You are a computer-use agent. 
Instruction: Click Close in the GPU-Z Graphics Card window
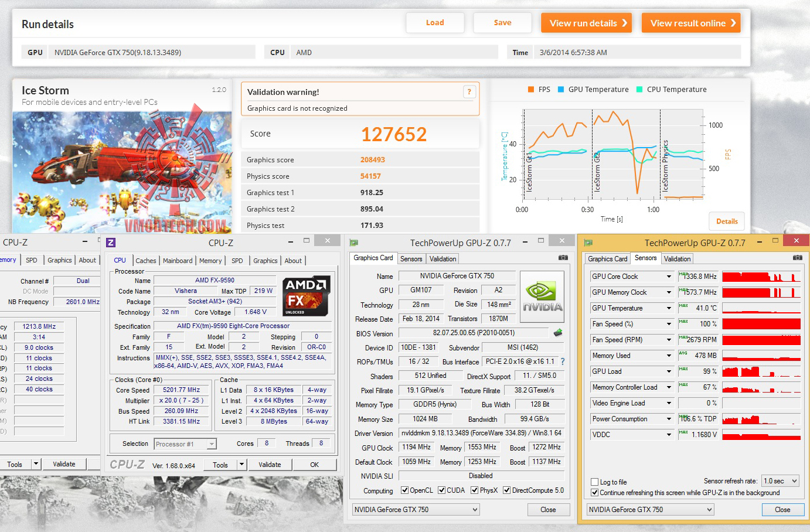click(x=548, y=510)
